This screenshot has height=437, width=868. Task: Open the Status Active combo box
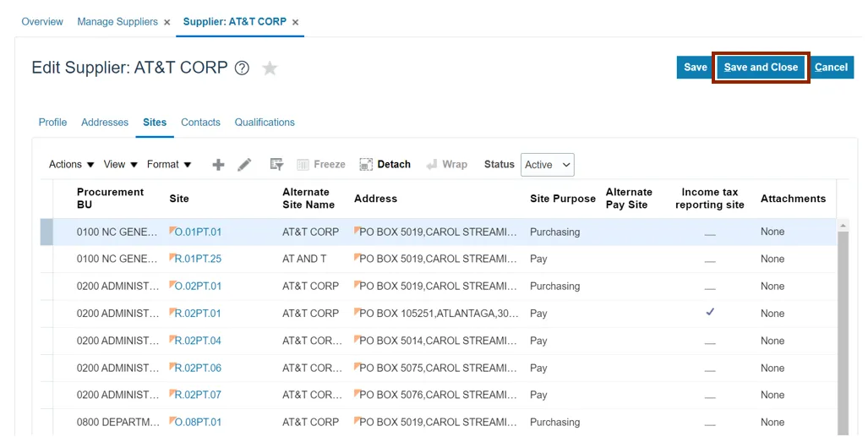pyautogui.click(x=548, y=165)
